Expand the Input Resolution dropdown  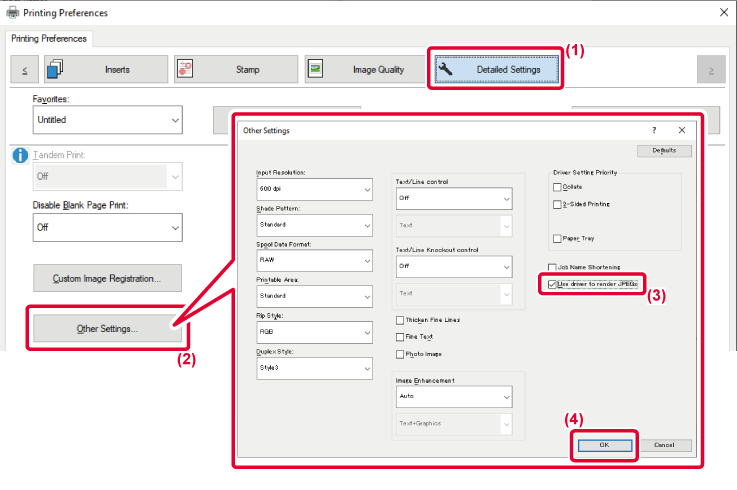[314, 189]
